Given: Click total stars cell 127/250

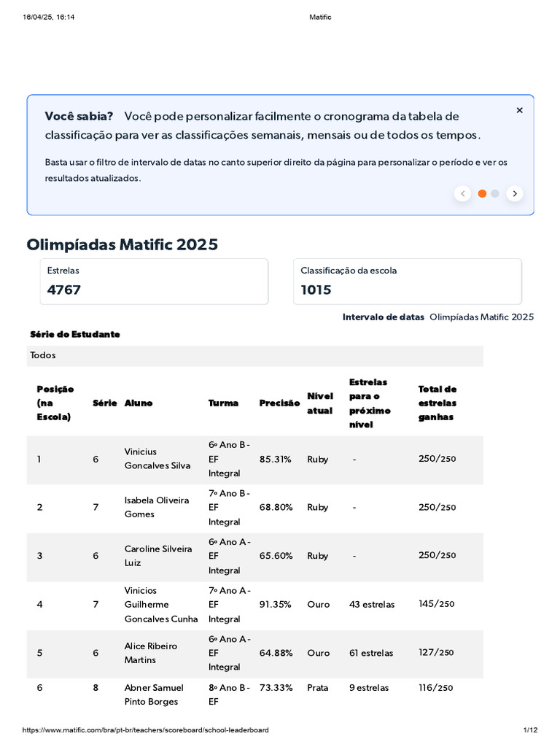Looking at the screenshot, I should point(436,653).
